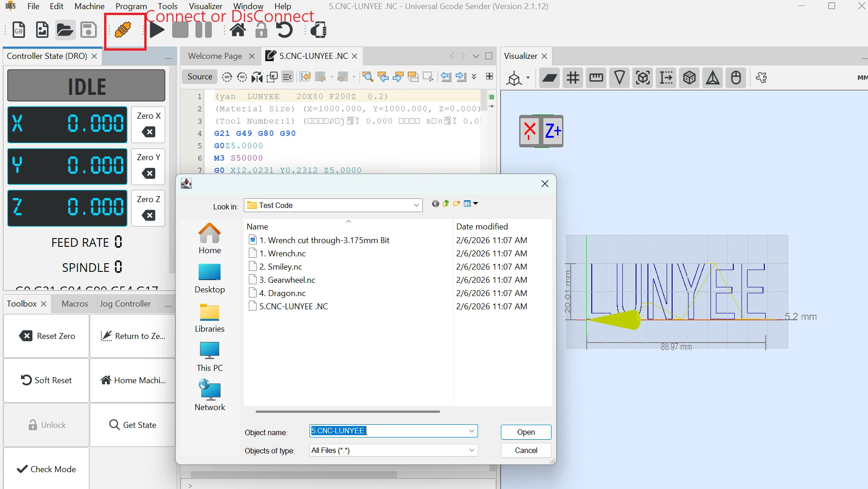Click the Reset Zero toolbox button
This screenshot has width=868, height=489.
pyautogui.click(x=47, y=336)
